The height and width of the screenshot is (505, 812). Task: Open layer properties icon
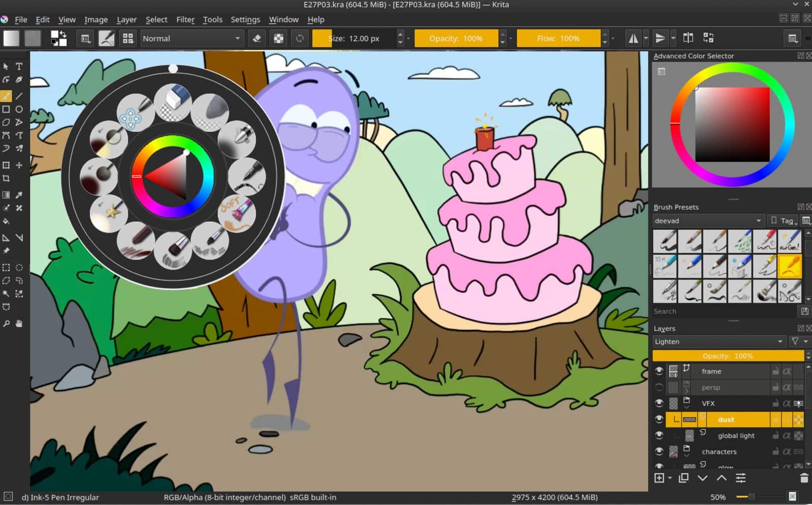tap(740, 478)
